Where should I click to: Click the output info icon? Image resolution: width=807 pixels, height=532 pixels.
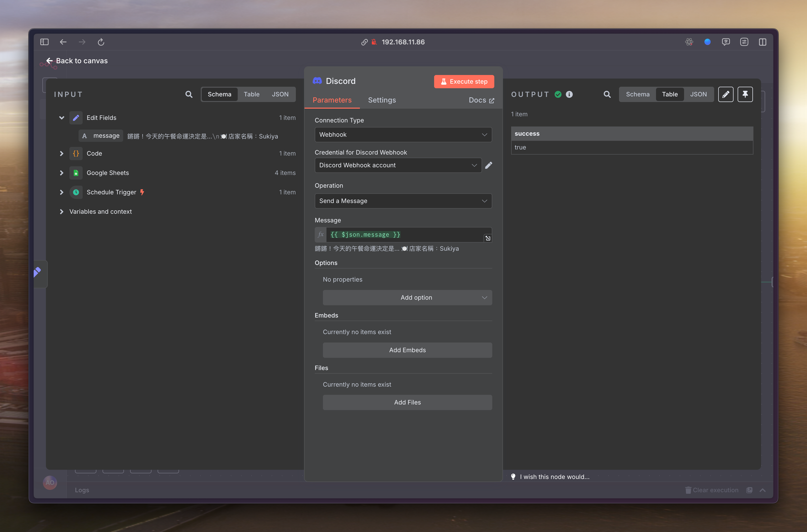click(x=569, y=94)
